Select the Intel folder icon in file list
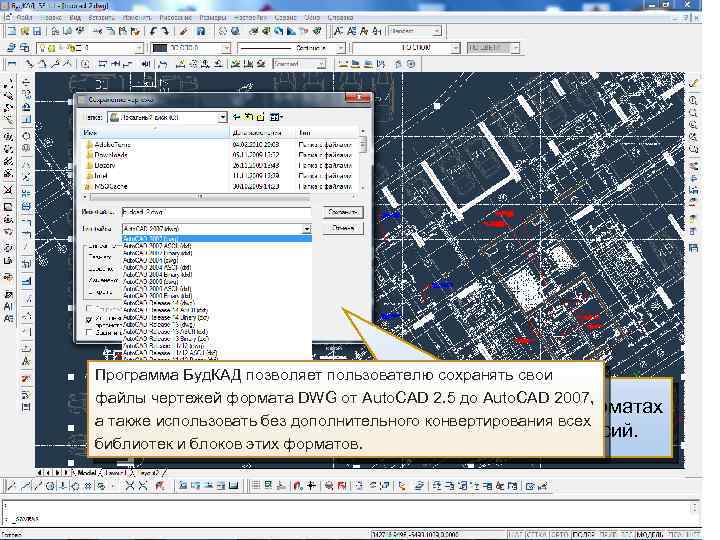The height and width of the screenshot is (540, 720). tap(90, 175)
